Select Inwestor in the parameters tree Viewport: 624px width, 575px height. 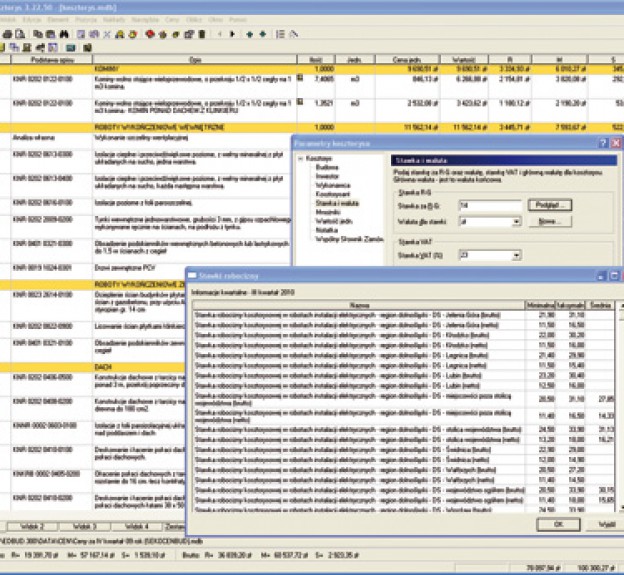click(x=327, y=176)
